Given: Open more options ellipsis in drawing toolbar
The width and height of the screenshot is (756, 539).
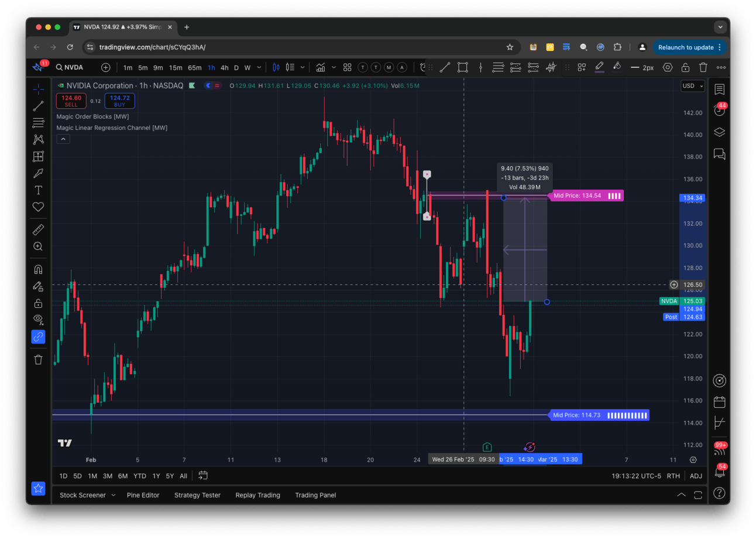Looking at the screenshot, I should pos(721,68).
